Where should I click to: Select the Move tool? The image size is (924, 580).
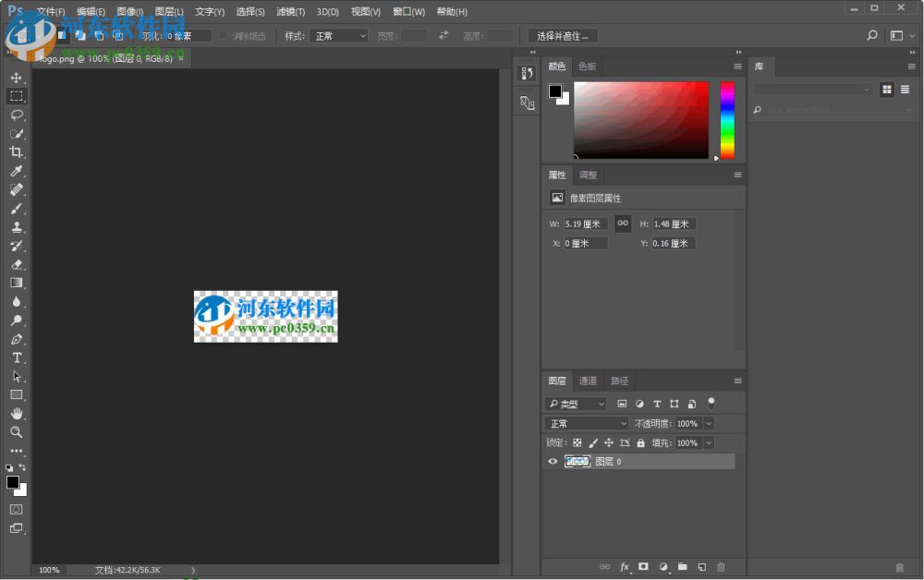(x=17, y=78)
